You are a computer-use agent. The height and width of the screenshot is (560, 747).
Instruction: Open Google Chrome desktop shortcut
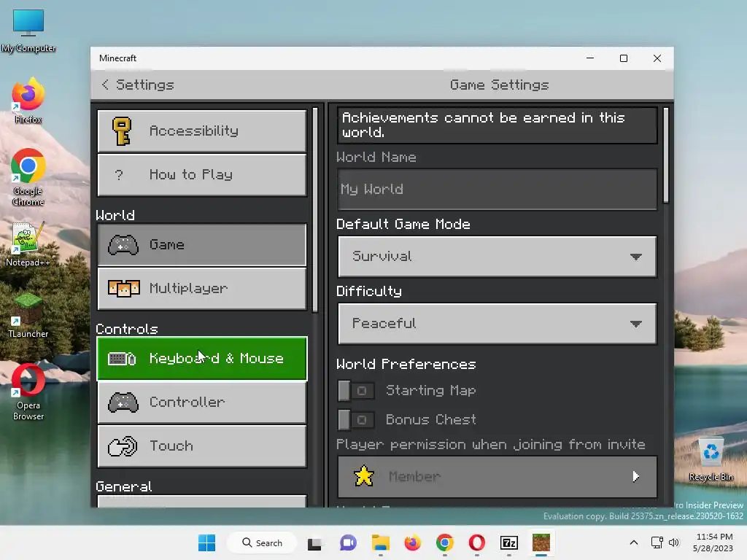click(x=28, y=177)
